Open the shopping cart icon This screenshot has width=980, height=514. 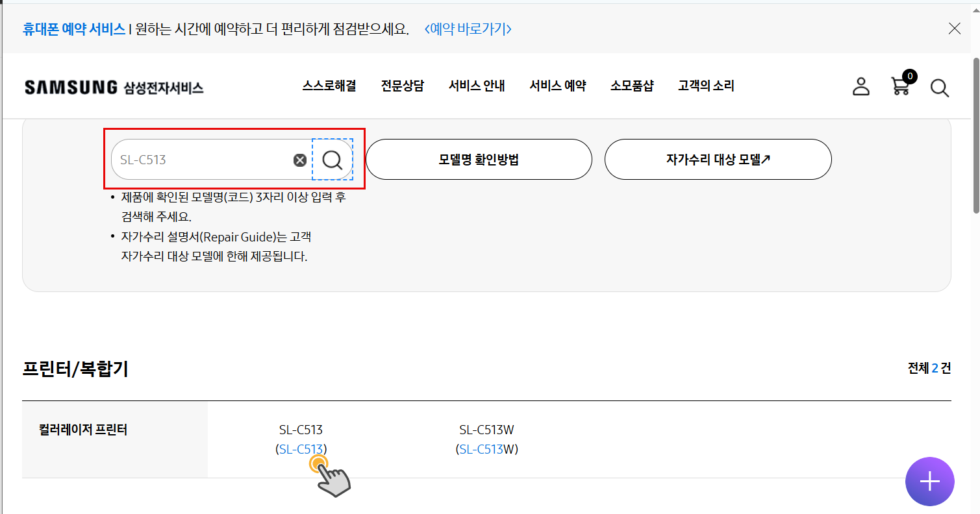coord(901,84)
